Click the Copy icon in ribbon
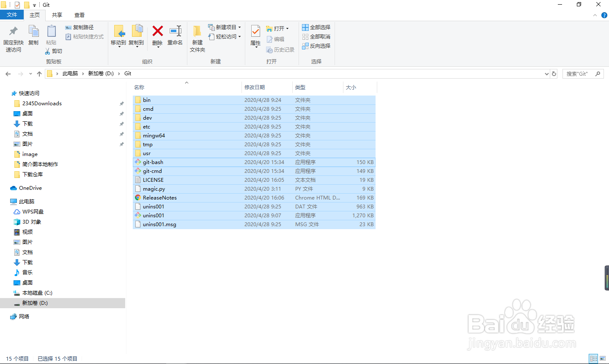Viewport: 609px width, 364px height. point(33,31)
